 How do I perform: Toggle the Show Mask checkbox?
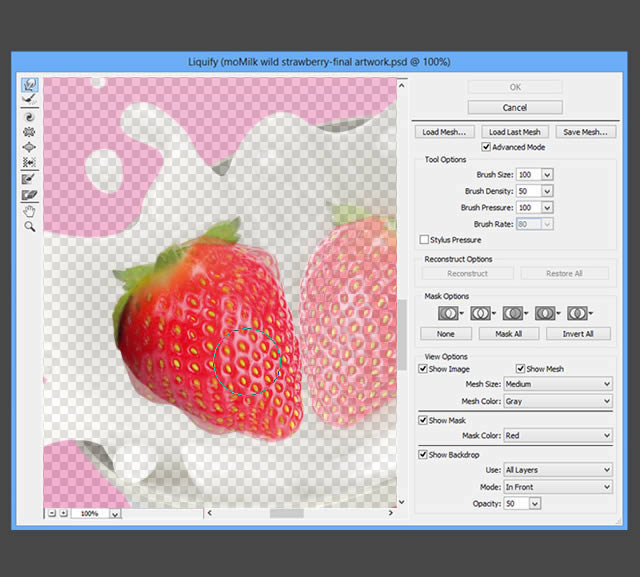[x=423, y=420]
